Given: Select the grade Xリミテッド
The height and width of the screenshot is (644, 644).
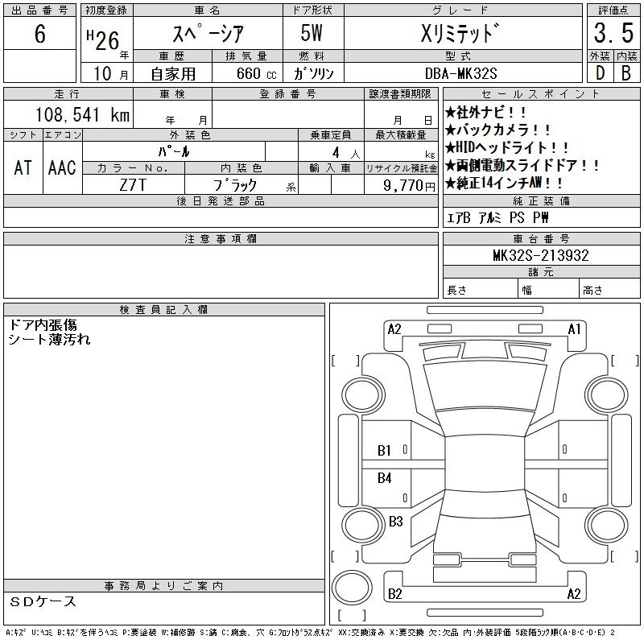Looking at the screenshot, I should click(460, 33).
